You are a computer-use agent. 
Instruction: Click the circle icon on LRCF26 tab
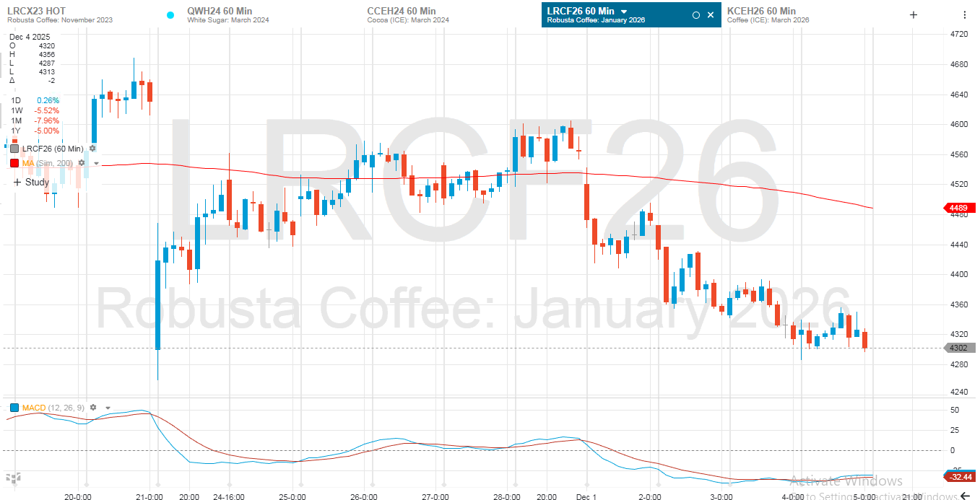click(695, 15)
